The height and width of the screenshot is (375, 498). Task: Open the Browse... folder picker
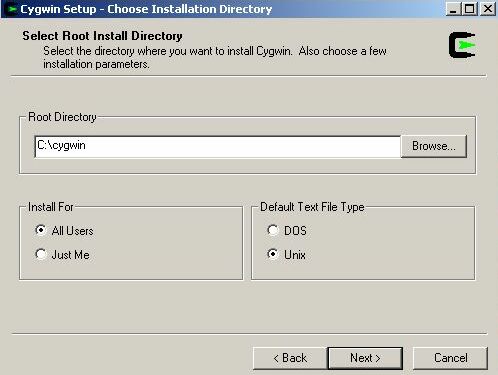point(434,146)
